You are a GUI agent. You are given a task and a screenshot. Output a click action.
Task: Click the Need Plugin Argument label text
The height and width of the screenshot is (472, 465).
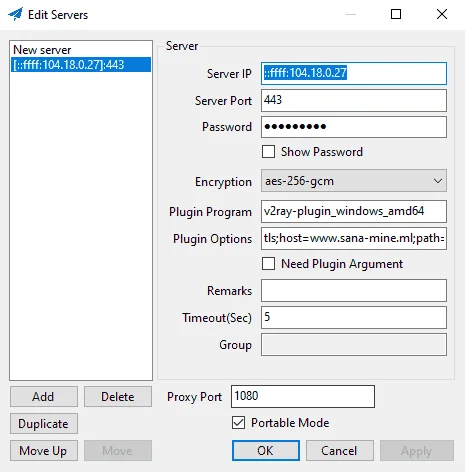click(342, 264)
